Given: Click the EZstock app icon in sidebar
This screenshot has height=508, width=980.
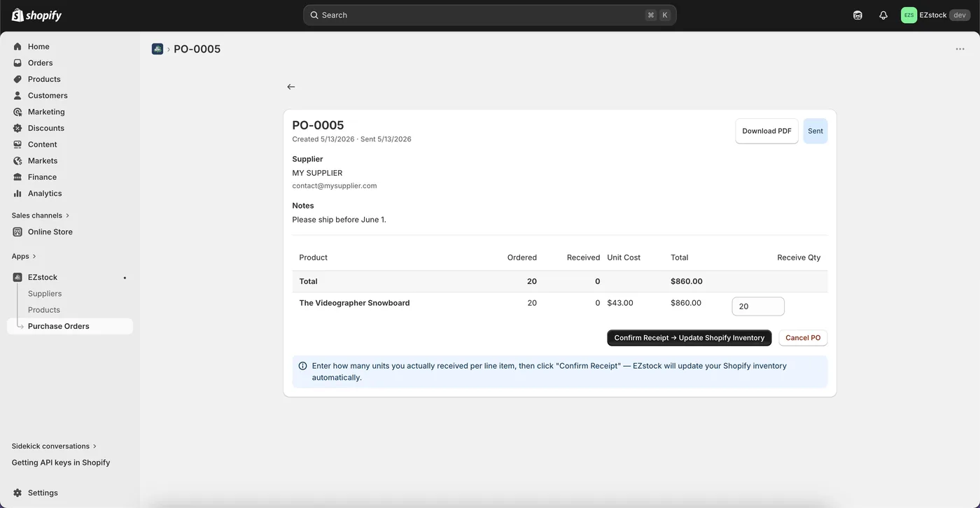Looking at the screenshot, I should pos(17,277).
